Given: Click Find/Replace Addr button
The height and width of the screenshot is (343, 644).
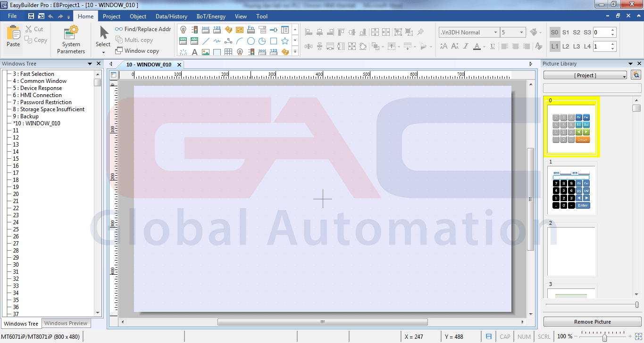Looking at the screenshot, I should [x=143, y=29].
